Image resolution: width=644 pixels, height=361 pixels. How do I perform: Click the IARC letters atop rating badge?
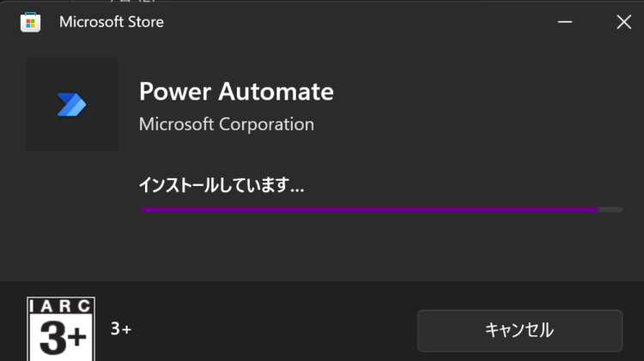point(61,306)
